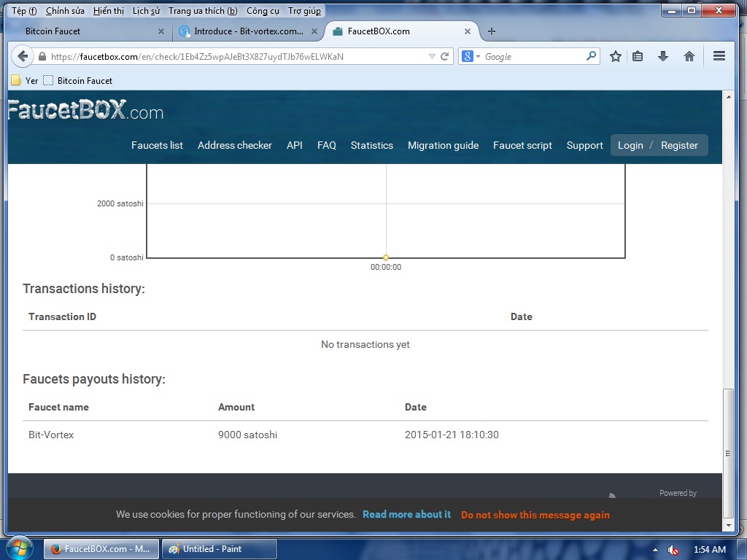Open the Statistics page

[x=371, y=145]
